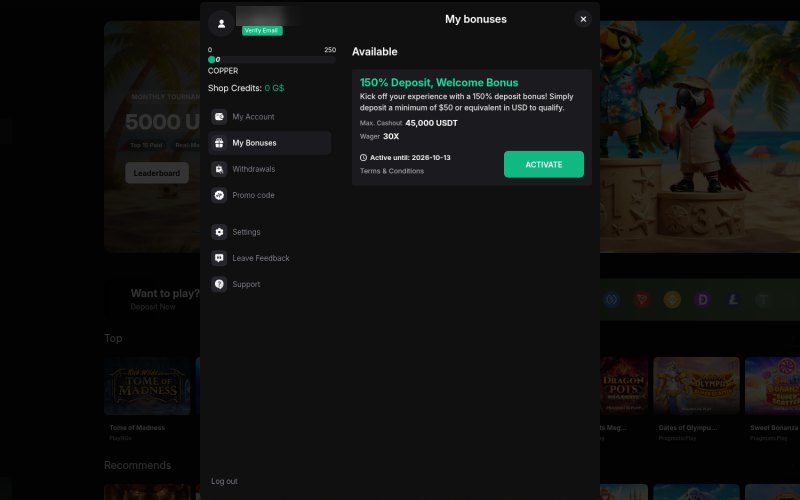Screen dimensions: 800x500
Task: Click the COPPER level label
Action: tap(223, 71)
